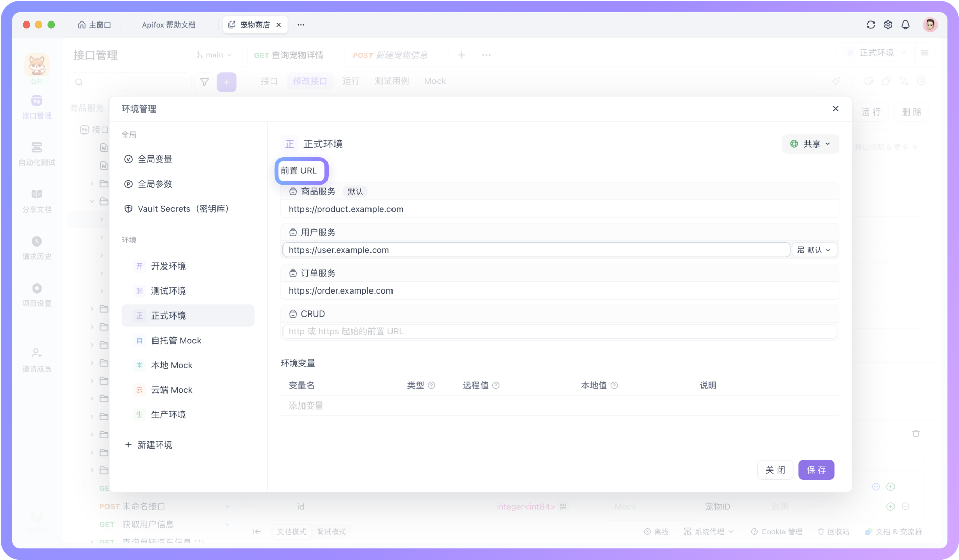Image resolution: width=959 pixels, height=560 pixels.
Task: Click the 订单服务 service icon
Action: [x=293, y=273]
